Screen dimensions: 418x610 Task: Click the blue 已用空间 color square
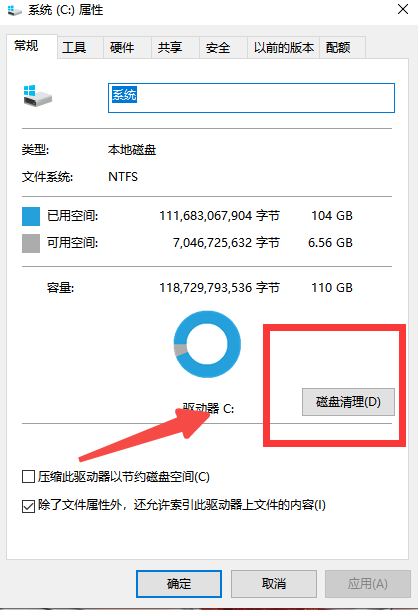(x=31, y=216)
